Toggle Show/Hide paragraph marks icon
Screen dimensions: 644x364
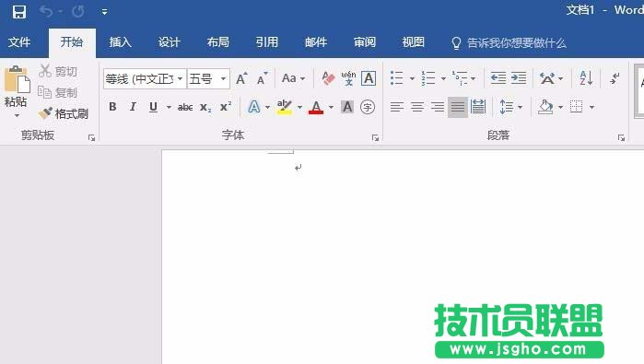click(615, 78)
